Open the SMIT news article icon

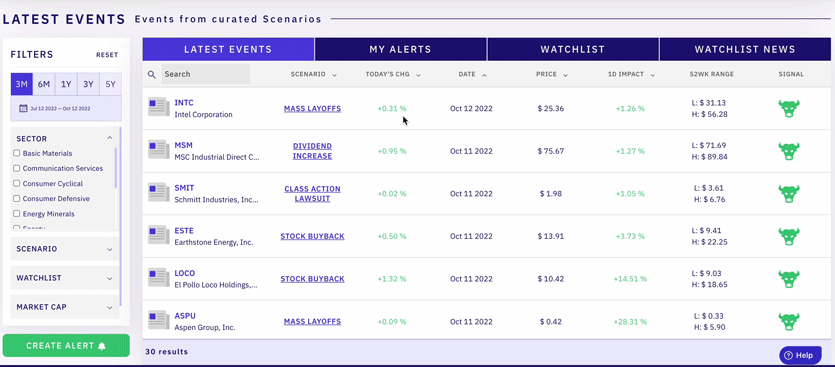159,192
